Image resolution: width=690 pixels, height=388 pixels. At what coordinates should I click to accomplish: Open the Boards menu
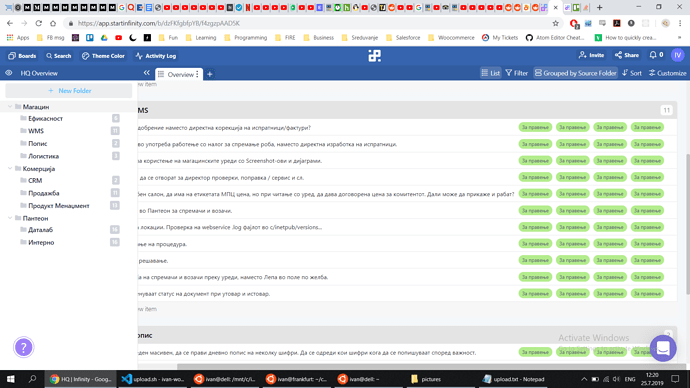tap(22, 56)
